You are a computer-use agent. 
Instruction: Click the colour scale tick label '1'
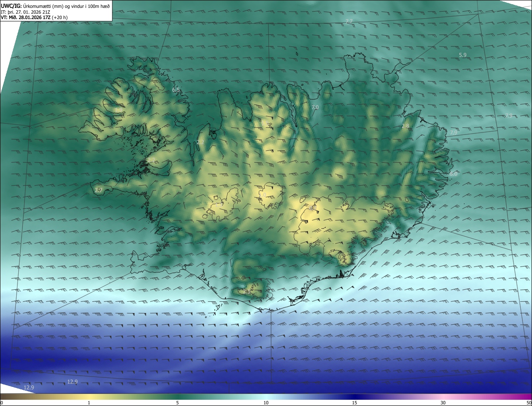point(89,403)
